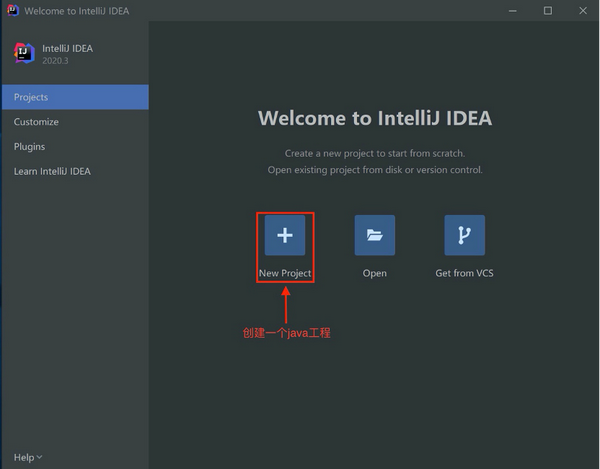Minimize the Welcome window
600x469 pixels.
click(511, 11)
